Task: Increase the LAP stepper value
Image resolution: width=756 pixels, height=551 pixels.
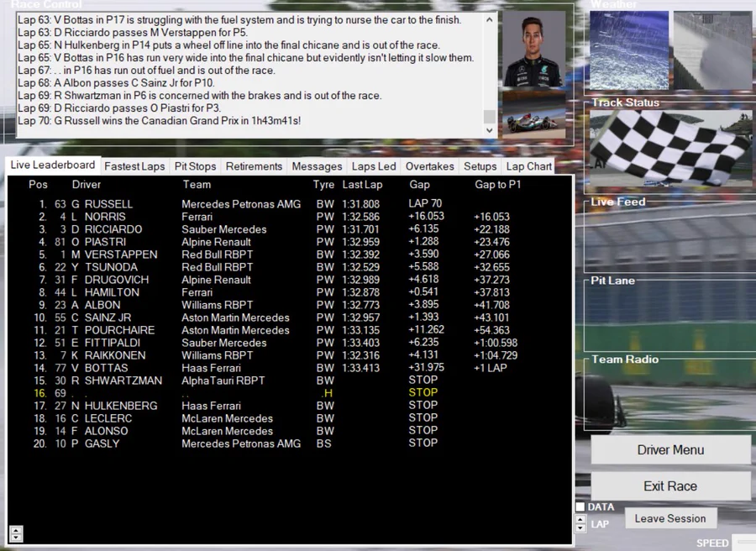Action: coord(580,519)
